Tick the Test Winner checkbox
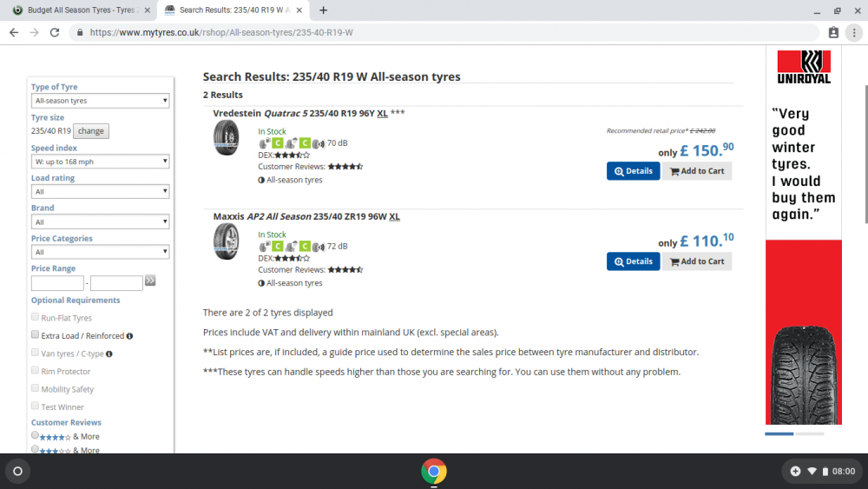This screenshot has height=489, width=868. (35, 406)
